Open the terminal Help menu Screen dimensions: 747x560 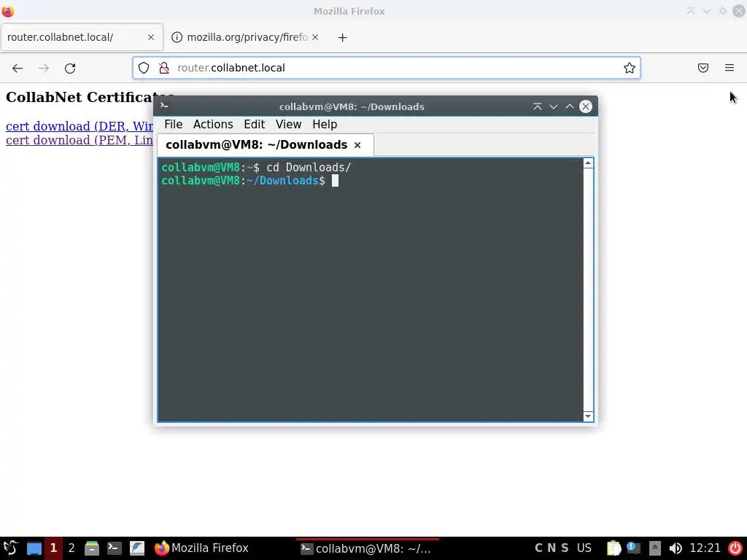(325, 124)
